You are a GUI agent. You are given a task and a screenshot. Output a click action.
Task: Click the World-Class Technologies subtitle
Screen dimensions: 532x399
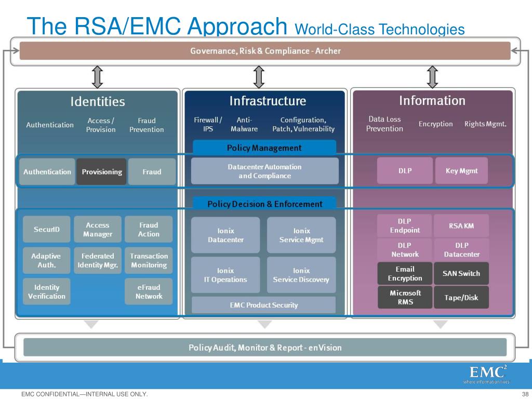(x=380, y=29)
